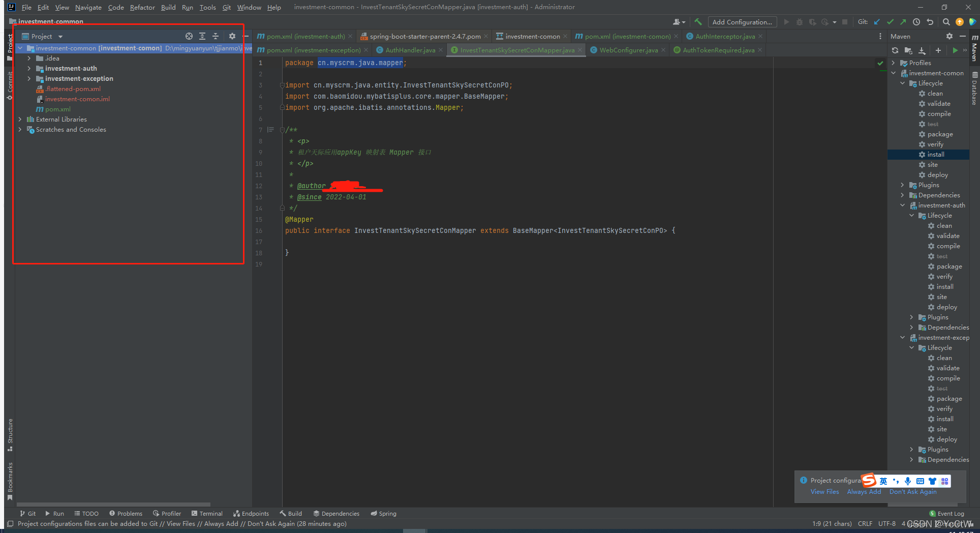Open the Refactor menu
This screenshot has width=980, height=533.
click(142, 7)
